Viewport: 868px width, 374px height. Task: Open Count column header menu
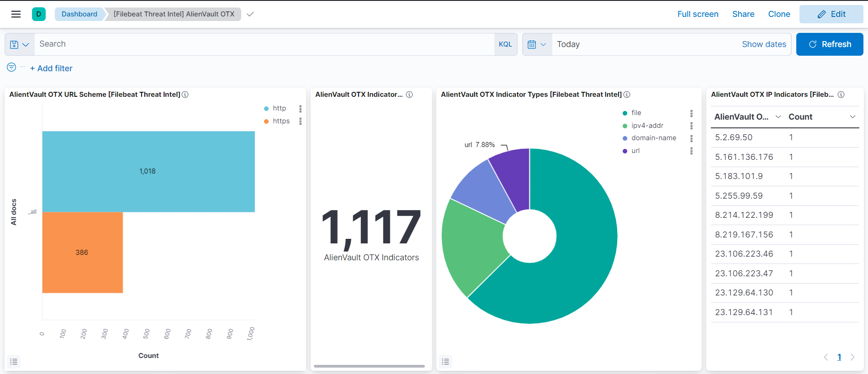(x=852, y=117)
